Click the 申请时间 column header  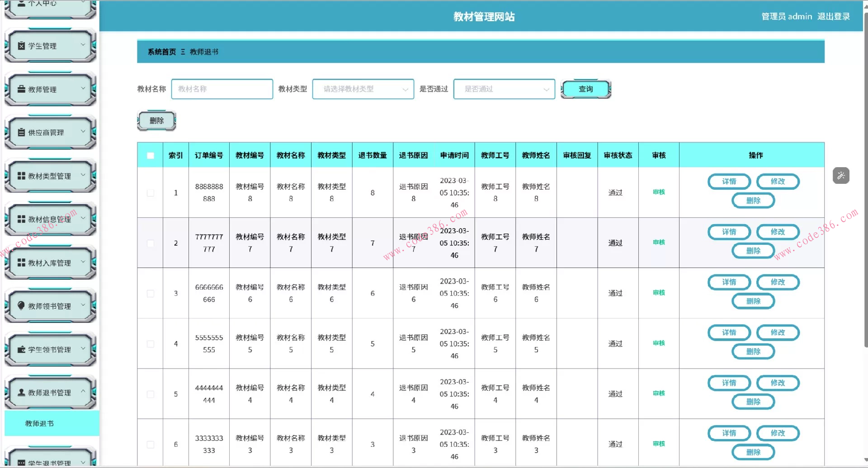pyautogui.click(x=454, y=155)
